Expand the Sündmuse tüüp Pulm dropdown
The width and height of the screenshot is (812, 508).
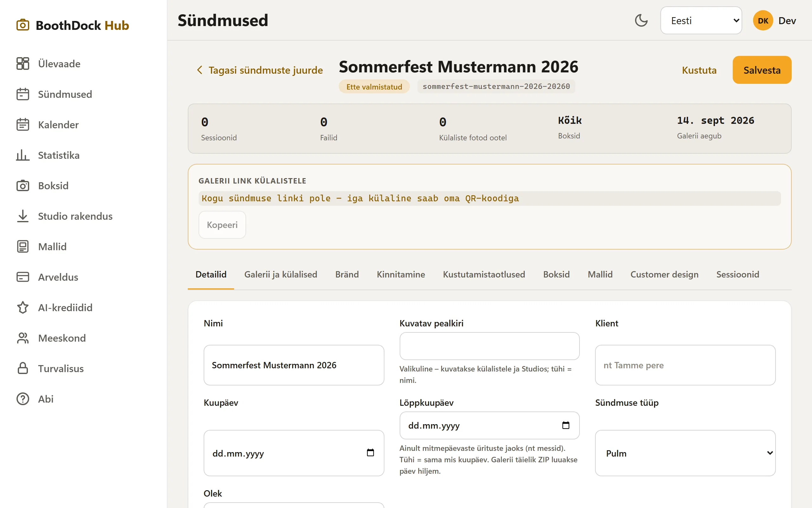tap(685, 453)
